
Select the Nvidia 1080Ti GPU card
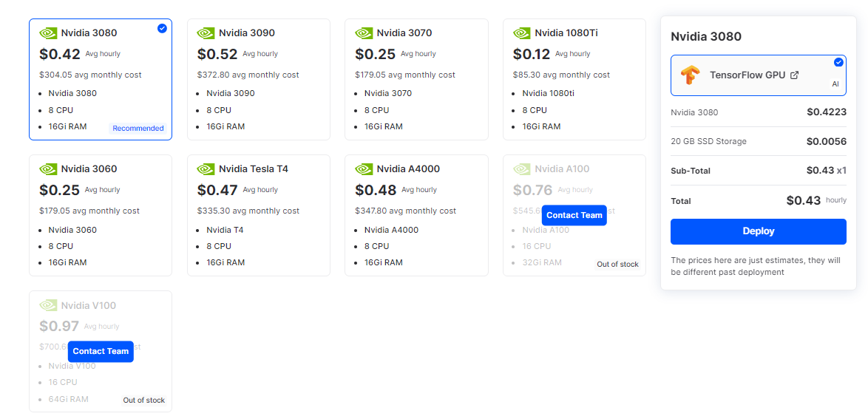pyautogui.click(x=574, y=79)
